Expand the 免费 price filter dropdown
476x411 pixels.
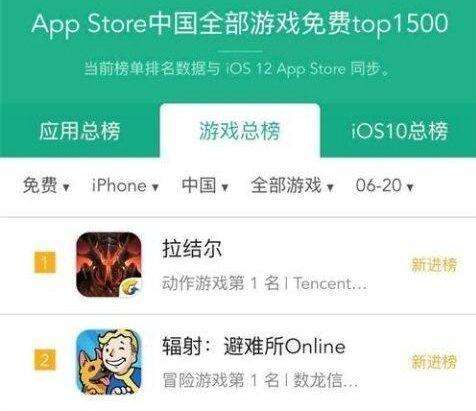point(46,185)
